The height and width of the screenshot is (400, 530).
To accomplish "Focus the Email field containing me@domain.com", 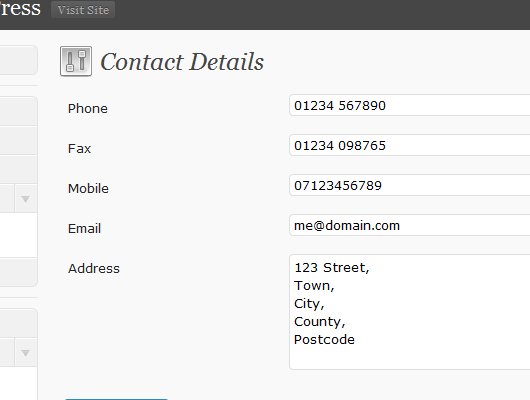I will [x=409, y=225].
